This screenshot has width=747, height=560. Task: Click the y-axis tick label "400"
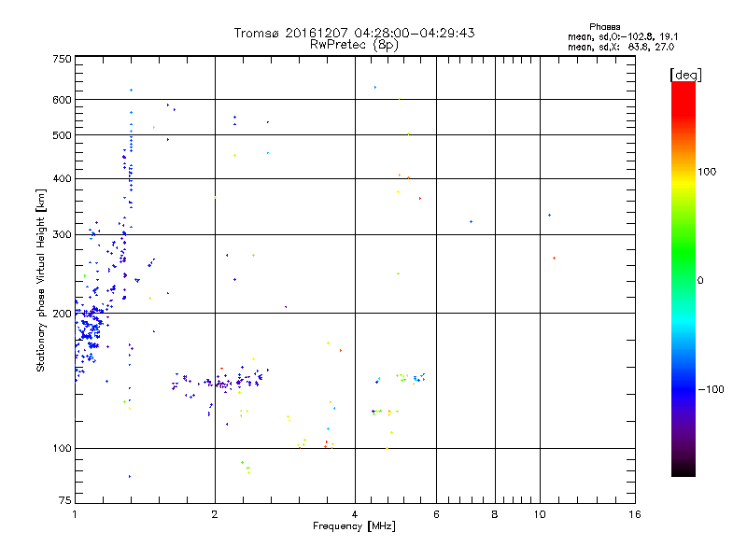(x=62, y=178)
